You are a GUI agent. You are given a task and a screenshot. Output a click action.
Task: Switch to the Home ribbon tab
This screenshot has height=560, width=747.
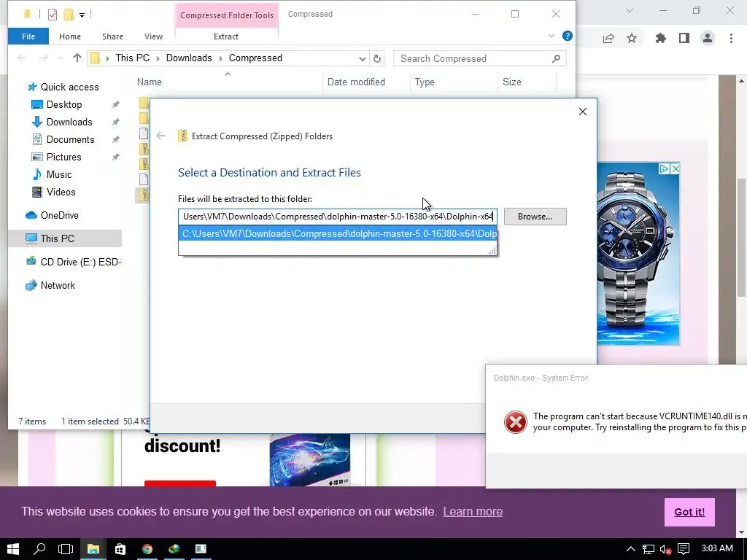69,36
